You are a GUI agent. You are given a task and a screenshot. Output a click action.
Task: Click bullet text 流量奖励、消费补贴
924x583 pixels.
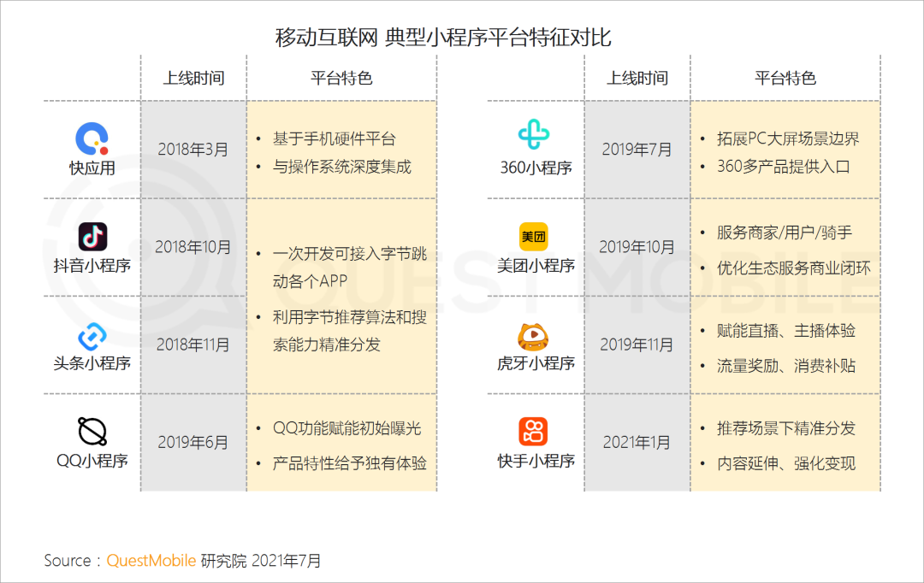point(786,366)
